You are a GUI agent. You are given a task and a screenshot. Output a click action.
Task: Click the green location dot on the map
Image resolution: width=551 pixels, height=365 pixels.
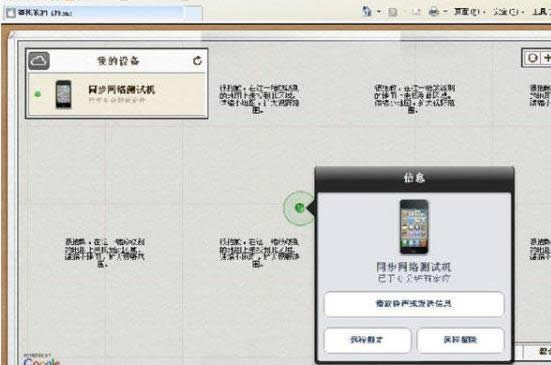point(299,208)
